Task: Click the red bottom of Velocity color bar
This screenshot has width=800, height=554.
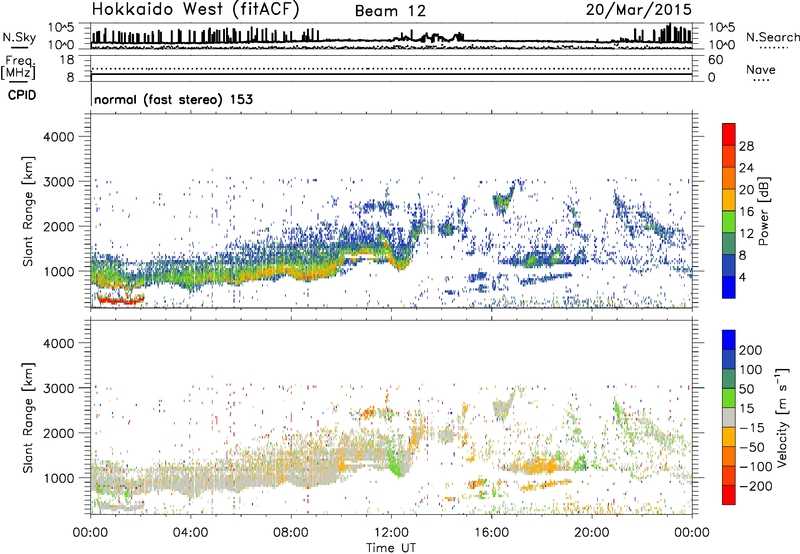Action: [729, 495]
